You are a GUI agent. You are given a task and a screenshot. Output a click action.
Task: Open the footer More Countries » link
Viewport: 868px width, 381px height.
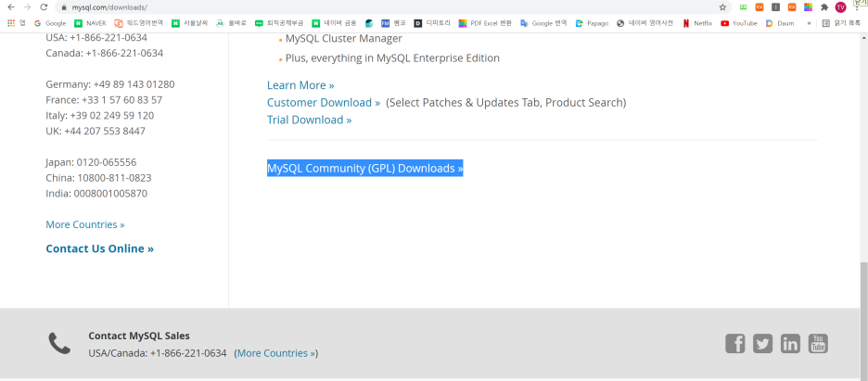(276, 353)
